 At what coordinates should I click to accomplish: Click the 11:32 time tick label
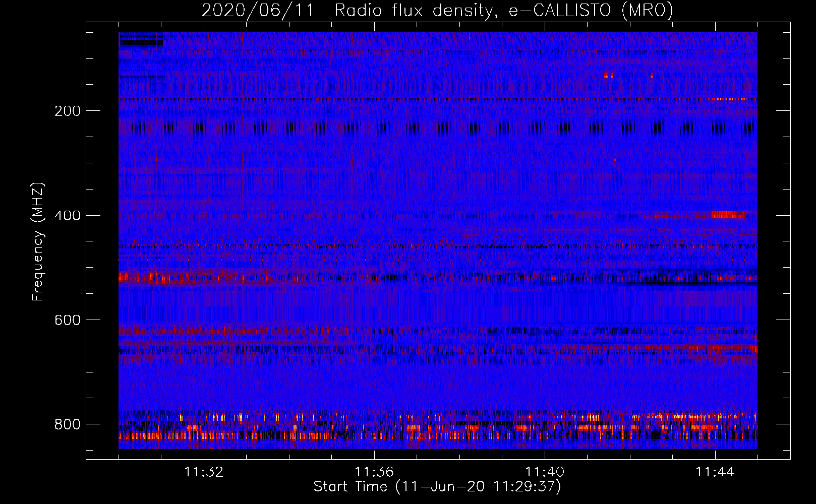pos(204,472)
